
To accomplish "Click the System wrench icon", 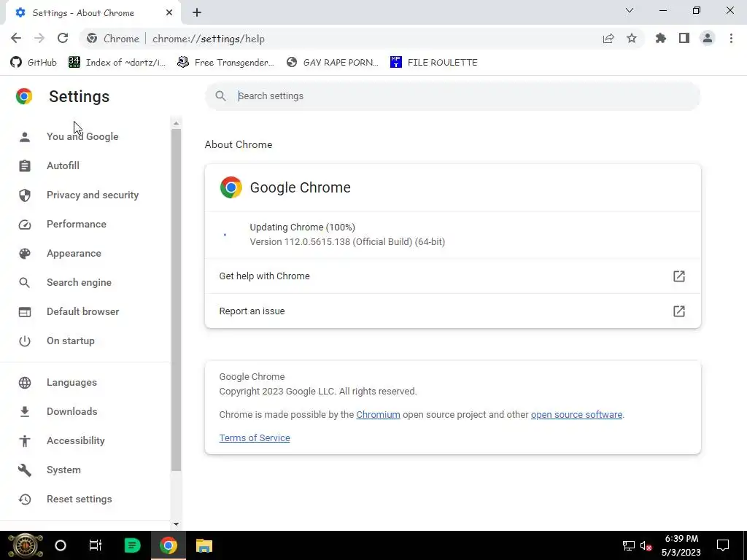I will 25,470.
